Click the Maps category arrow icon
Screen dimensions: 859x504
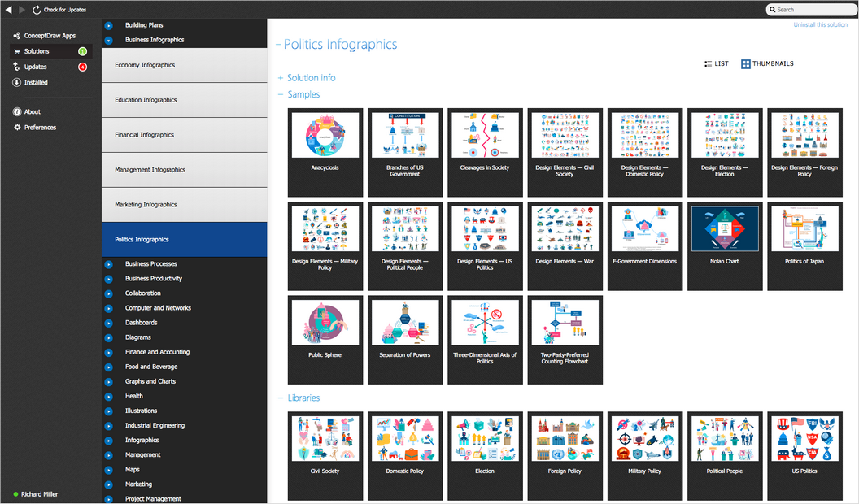pos(108,470)
